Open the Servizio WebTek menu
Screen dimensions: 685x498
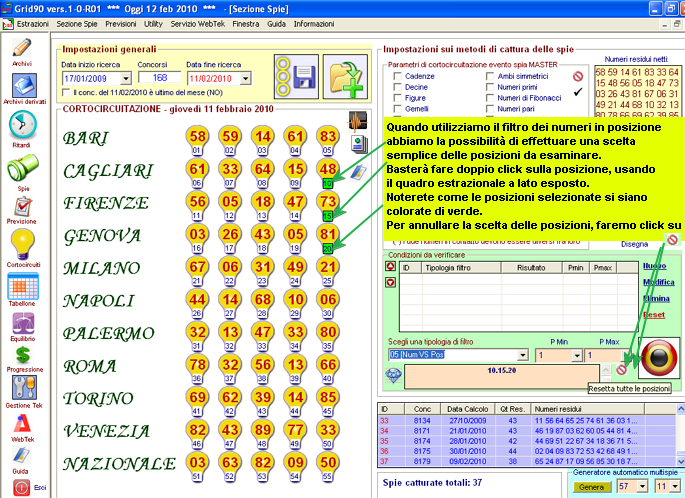click(197, 24)
